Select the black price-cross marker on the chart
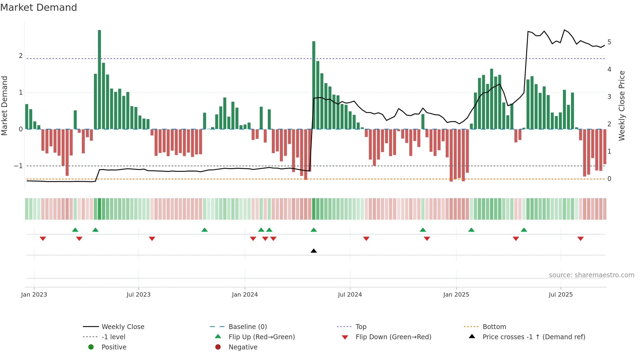Image resolution: width=644 pixels, height=362 pixels. [x=314, y=251]
